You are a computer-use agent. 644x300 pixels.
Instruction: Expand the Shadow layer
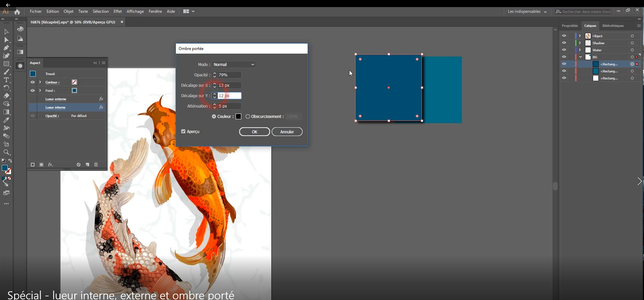click(580, 43)
